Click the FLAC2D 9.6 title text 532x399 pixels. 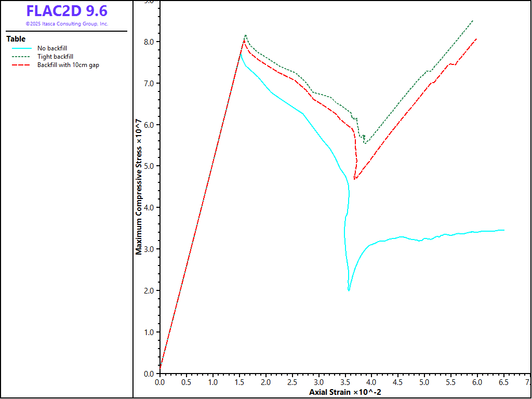pyautogui.click(x=66, y=11)
